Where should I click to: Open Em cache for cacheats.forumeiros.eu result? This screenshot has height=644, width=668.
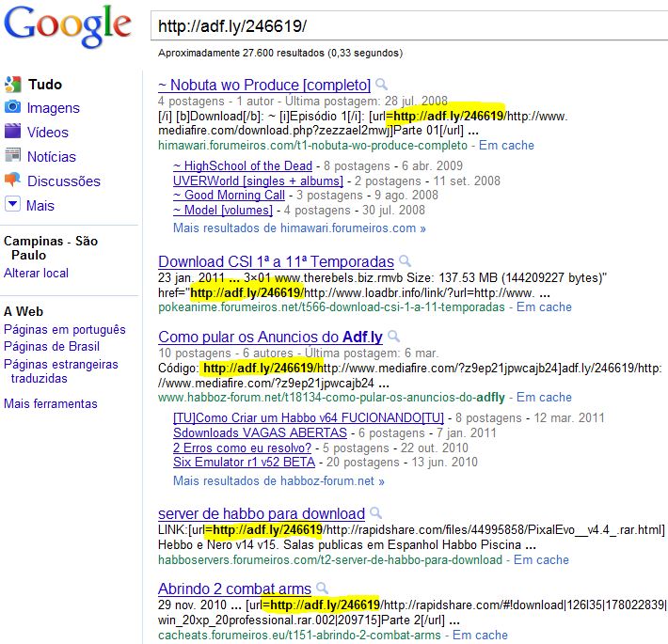coord(480,636)
